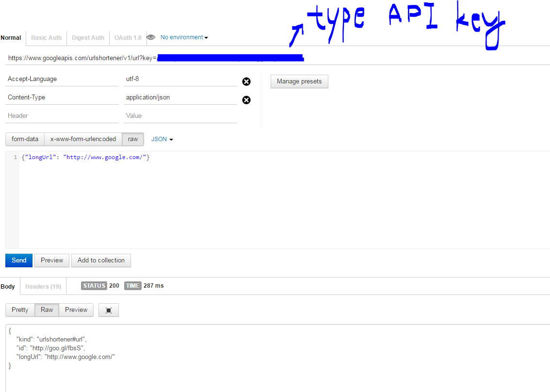Open the response Body tab
This screenshot has width=550, height=392.
point(8,287)
